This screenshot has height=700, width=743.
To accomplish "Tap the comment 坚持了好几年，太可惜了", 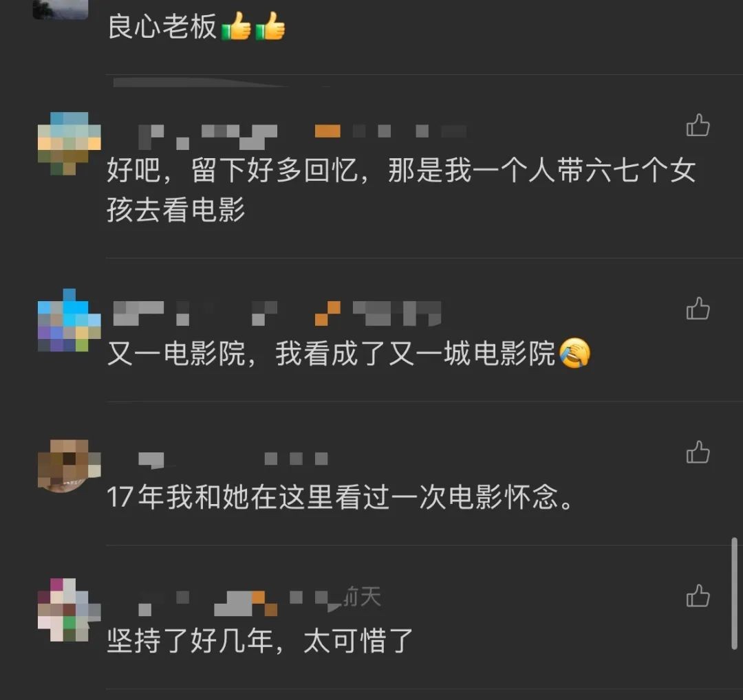I will [259, 640].
